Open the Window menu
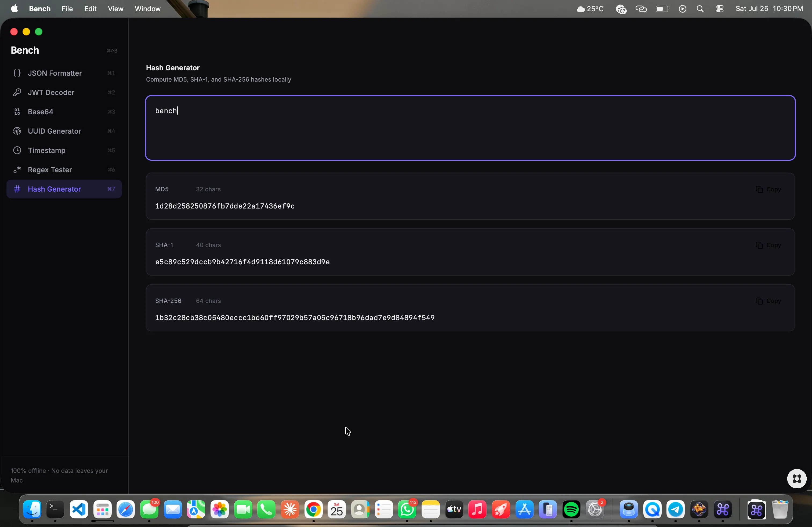 pyautogui.click(x=147, y=9)
